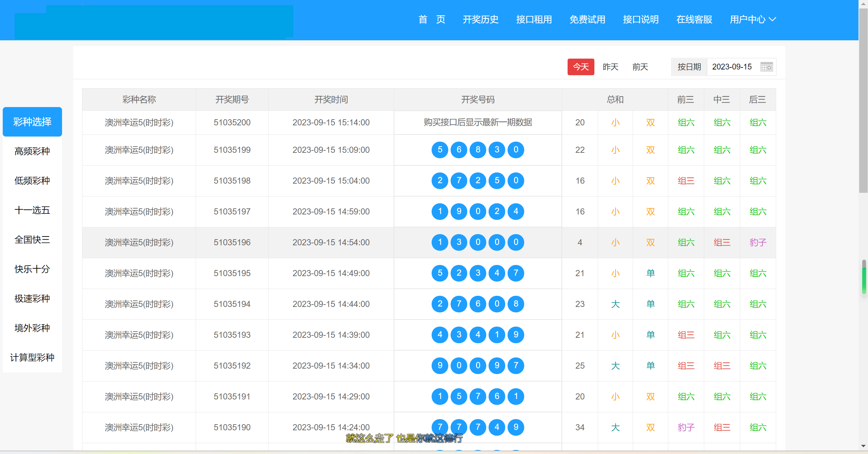Click 购买接口后显示最新一期数据 text

478,122
